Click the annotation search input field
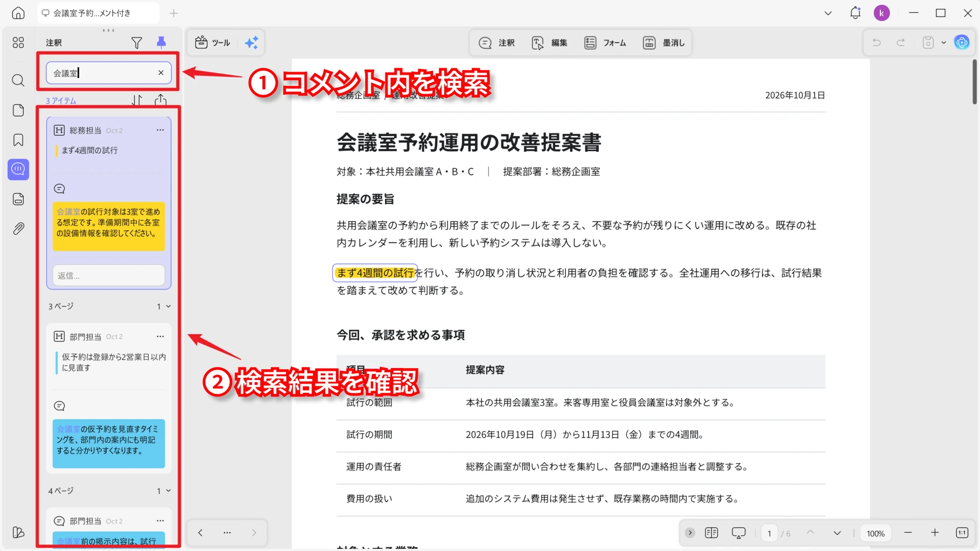980x551 pixels. [109, 73]
